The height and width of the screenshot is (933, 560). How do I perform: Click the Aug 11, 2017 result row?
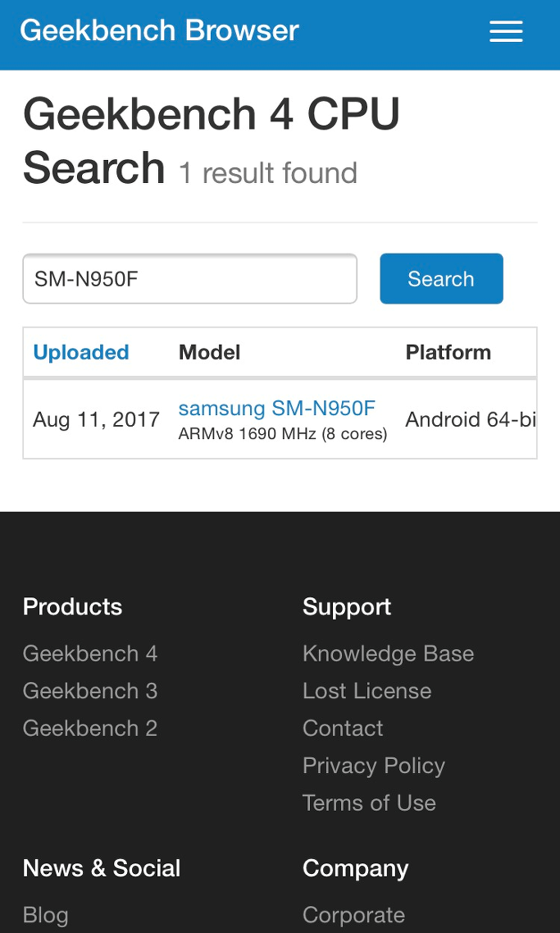click(96, 419)
